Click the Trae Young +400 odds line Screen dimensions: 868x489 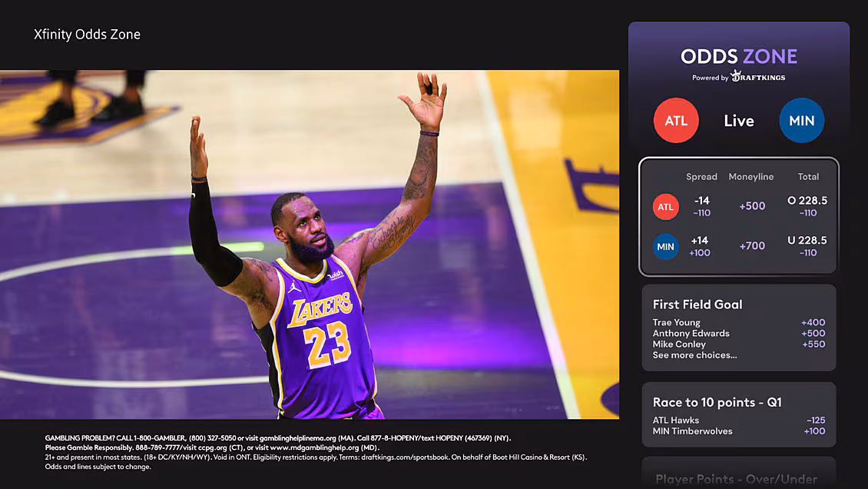[738, 322]
